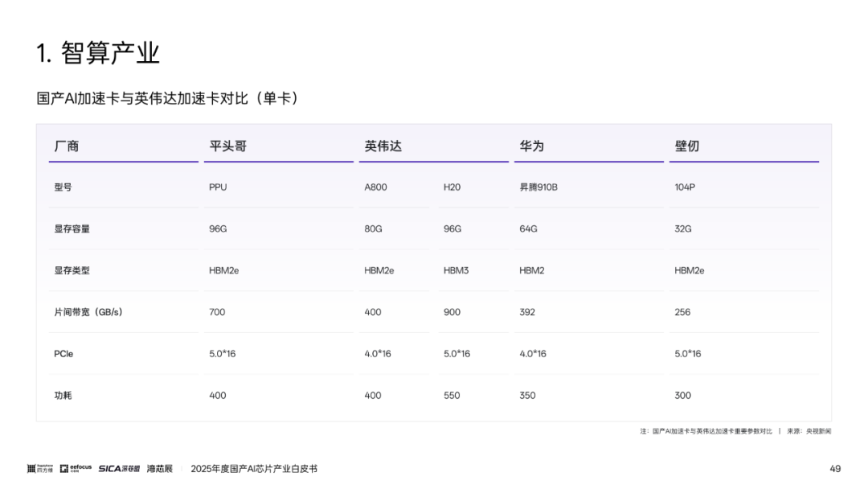868x489 pixels.
Task: Click the footer text '2025年度国产AI芯片产业白皮书'
Action: (254, 469)
